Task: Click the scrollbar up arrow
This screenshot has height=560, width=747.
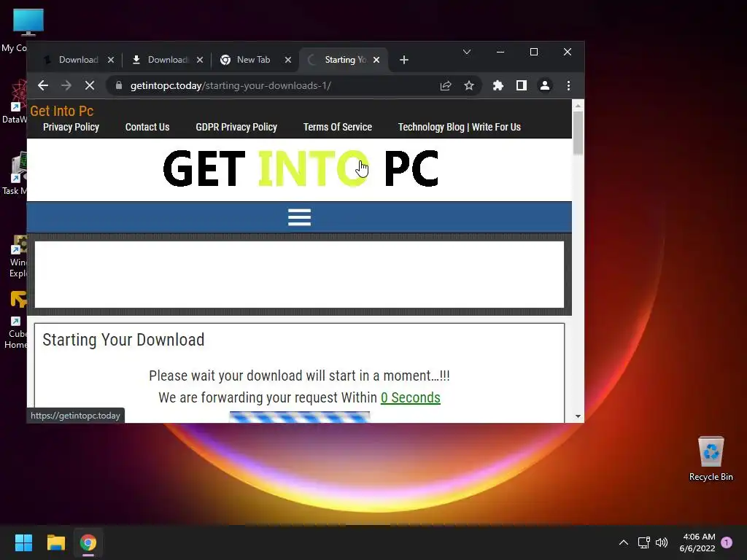Action: click(578, 106)
